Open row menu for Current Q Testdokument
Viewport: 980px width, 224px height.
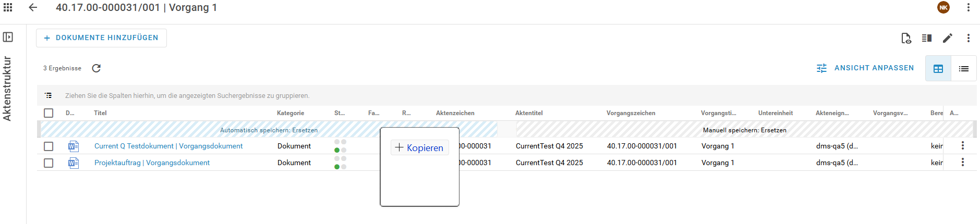point(963,146)
